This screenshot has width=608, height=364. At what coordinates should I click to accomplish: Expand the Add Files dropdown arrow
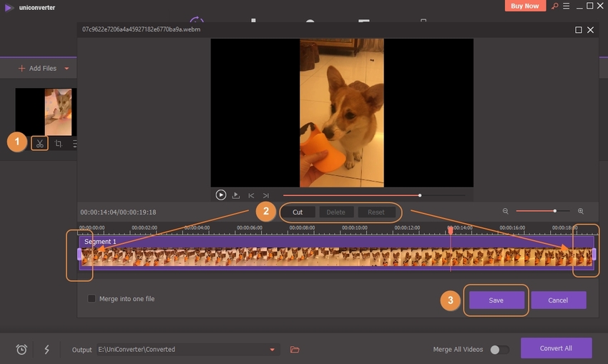point(67,69)
